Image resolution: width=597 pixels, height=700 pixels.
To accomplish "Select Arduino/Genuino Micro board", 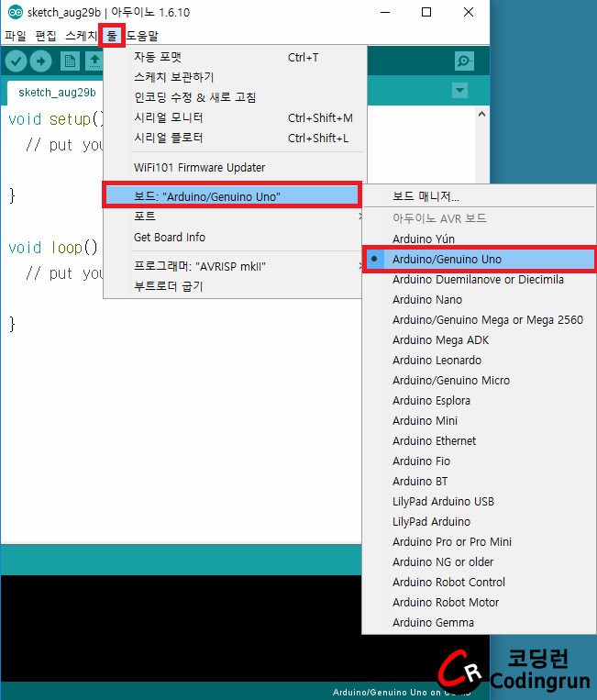I will coord(480,381).
